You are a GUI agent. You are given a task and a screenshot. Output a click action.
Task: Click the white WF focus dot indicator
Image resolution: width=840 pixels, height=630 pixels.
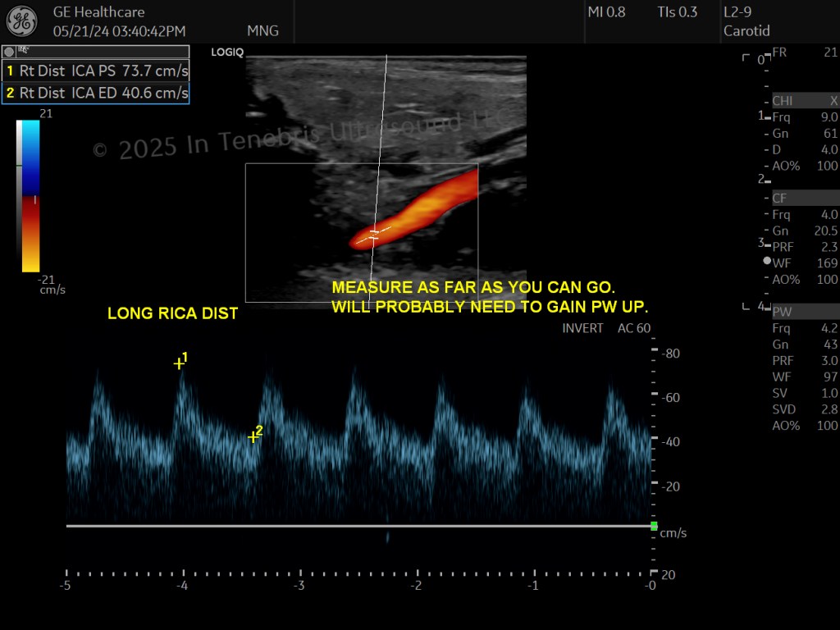(767, 261)
